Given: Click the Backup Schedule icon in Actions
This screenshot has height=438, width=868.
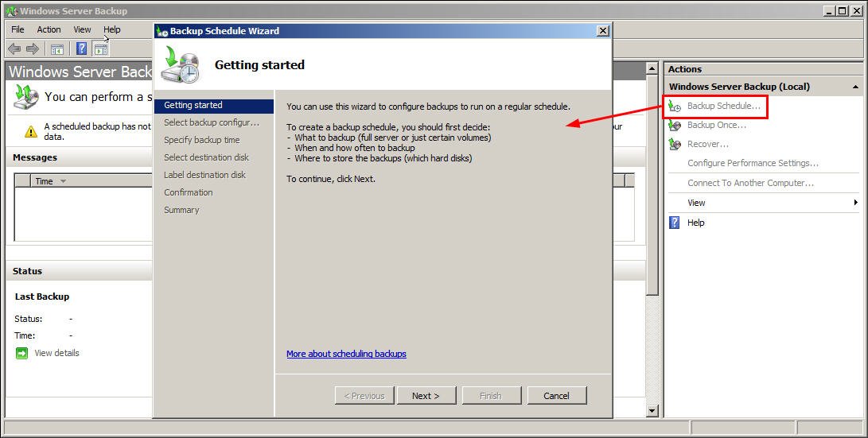Looking at the screenshot, I should pos(674,106).
